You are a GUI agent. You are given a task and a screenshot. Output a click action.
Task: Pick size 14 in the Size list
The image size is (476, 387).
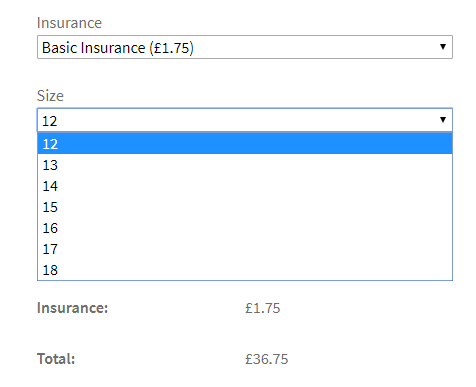tap(245, 186)
